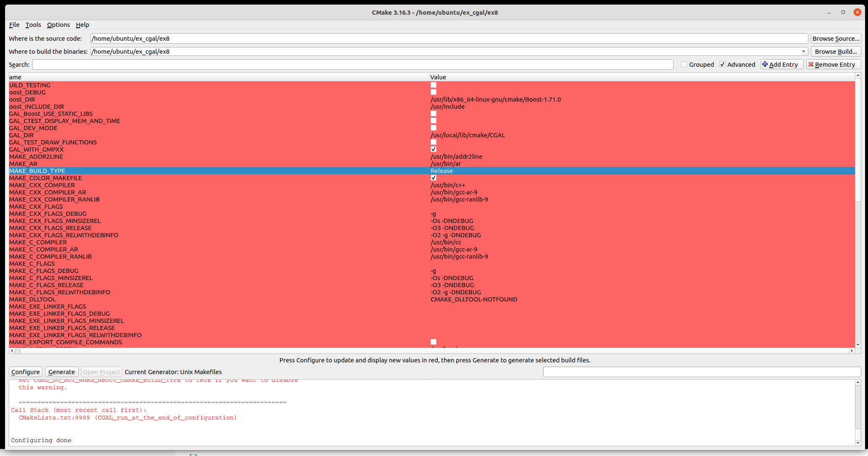Minimize the CMake window

(829, 13)
